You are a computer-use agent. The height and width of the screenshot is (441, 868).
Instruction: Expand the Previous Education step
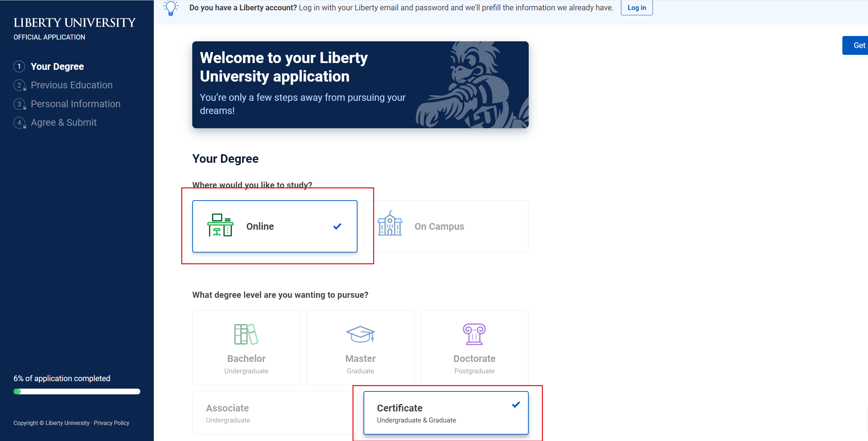point(72,85)
